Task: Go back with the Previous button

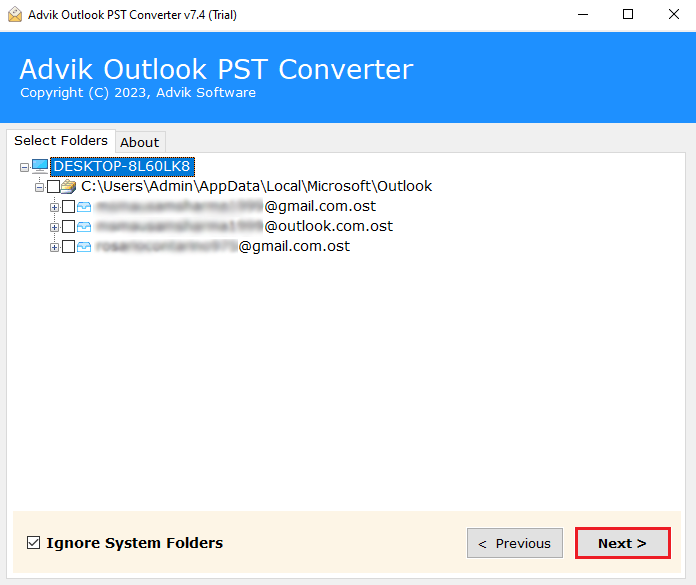Action: (x=515, y=543)
